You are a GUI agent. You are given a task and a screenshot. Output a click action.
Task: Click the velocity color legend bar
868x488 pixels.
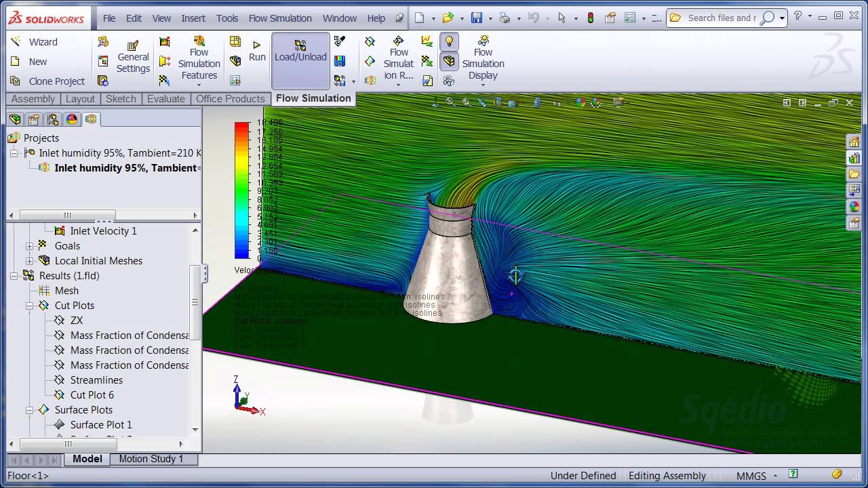pos(241,190)
